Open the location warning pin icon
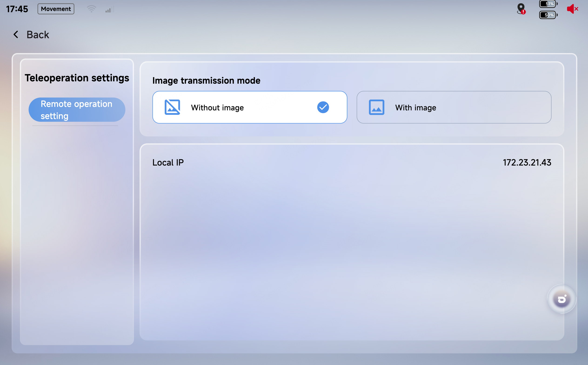The height and width of the screenshot is (365, 588). (x=521, y=9)
